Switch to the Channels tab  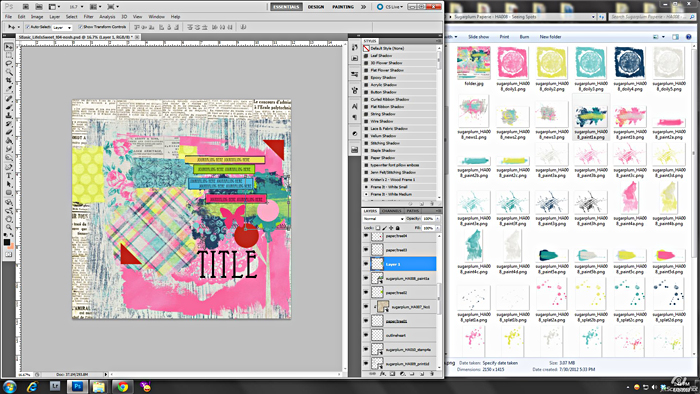[392, 211]
